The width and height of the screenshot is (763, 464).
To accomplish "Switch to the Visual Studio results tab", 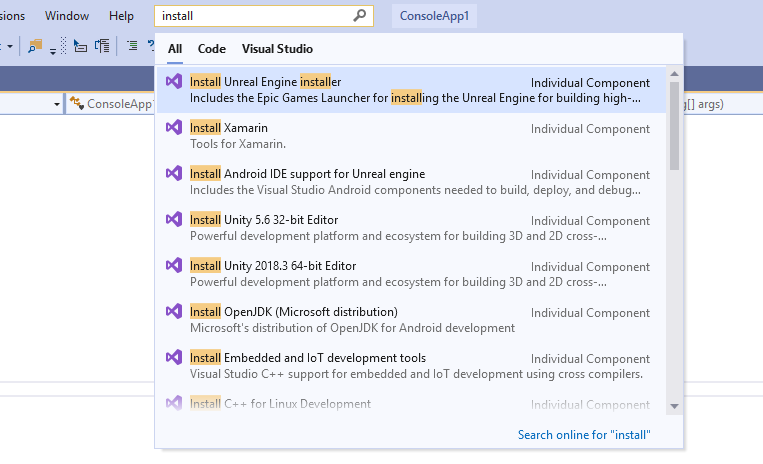I will click(x=277, y=49).
